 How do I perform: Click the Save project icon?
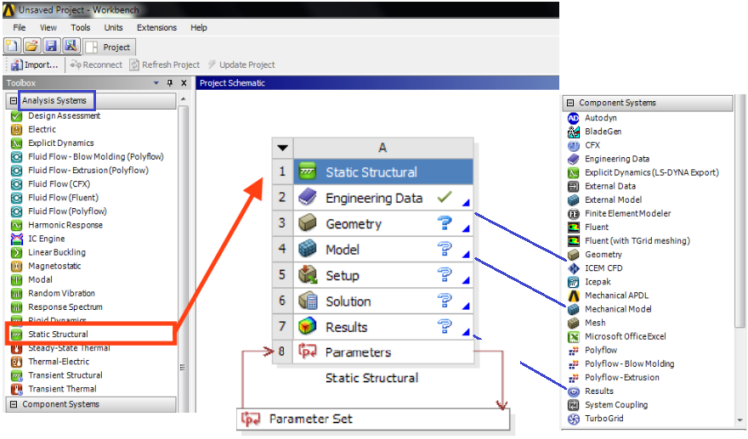[51, 46]
